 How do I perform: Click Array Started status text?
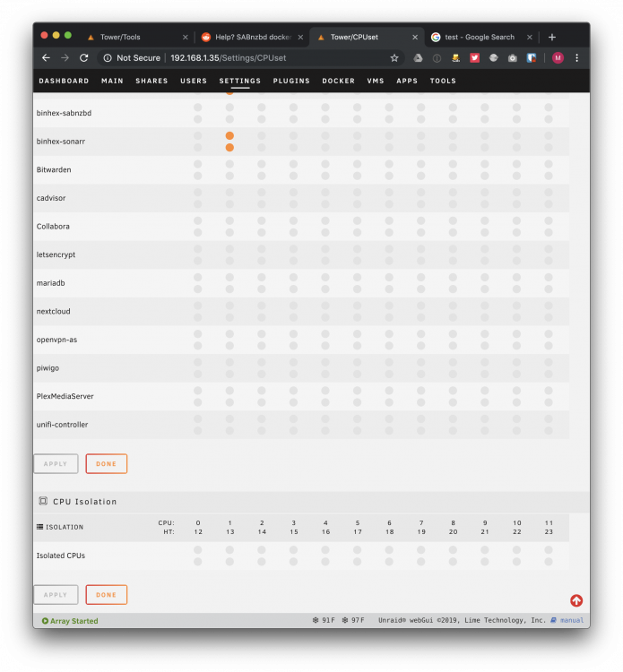(x=74, y=621)
